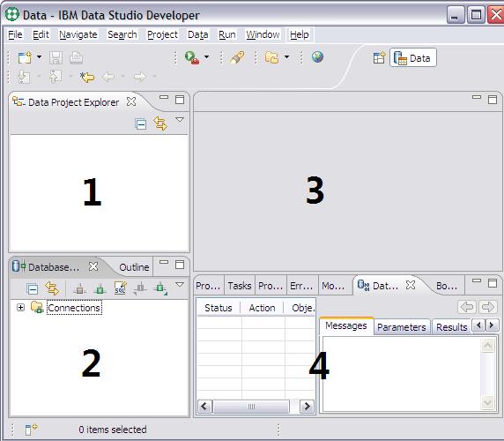
Task: Select the Data Project Explorer tab
Action: click(x=74, y=102)
